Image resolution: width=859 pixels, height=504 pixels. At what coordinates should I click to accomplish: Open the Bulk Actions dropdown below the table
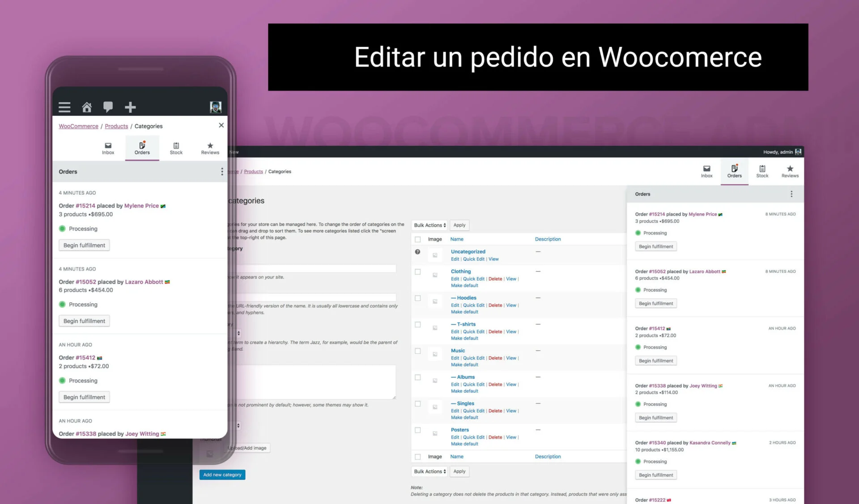click(429, 471)
